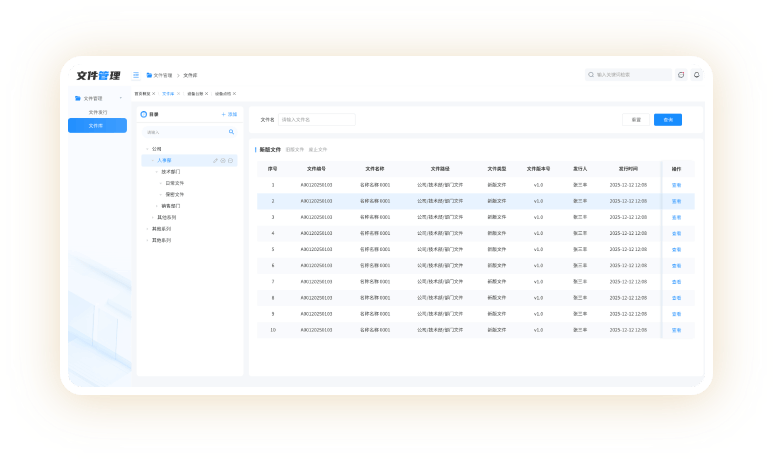Expand the 销售部门 tree node
The image size is (773, 459).
pyautogui.click(x=157, y=205)
